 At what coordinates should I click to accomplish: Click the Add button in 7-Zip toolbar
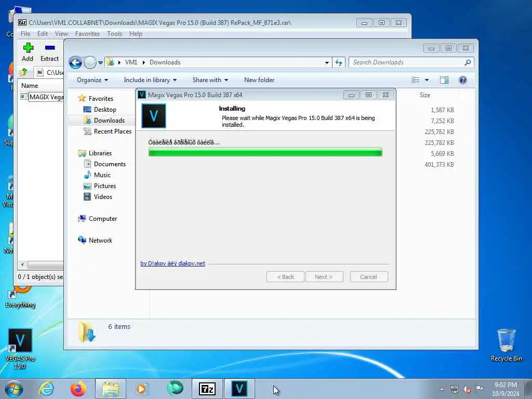tap(28, 52)
